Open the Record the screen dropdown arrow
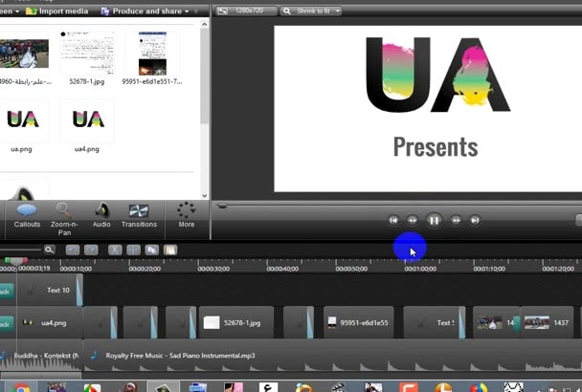The width and height of the screenshot is (582, 392). click(17, 11)
